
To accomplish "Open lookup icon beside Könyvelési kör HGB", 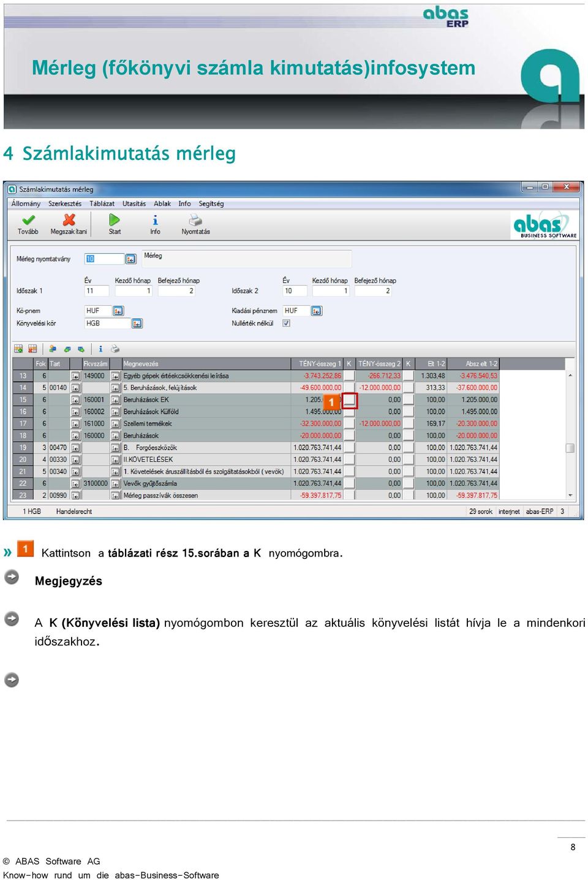I will 137,323.
